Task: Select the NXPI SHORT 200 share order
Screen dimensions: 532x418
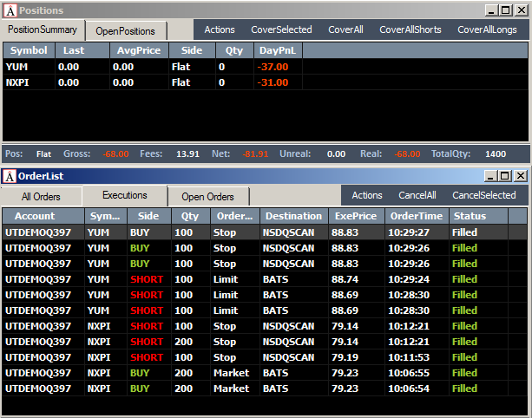Action: (265, 342)
